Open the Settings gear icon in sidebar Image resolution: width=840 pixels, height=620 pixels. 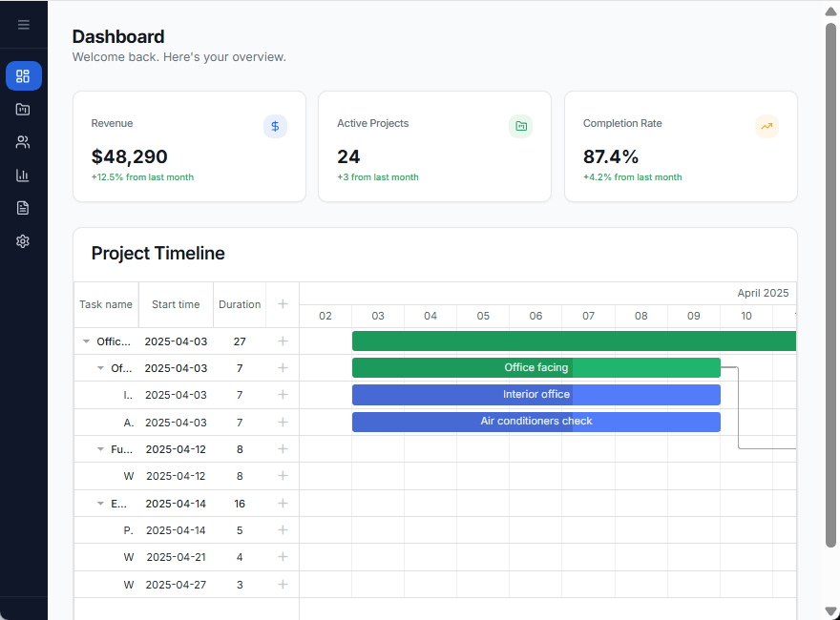click(24, 241)
